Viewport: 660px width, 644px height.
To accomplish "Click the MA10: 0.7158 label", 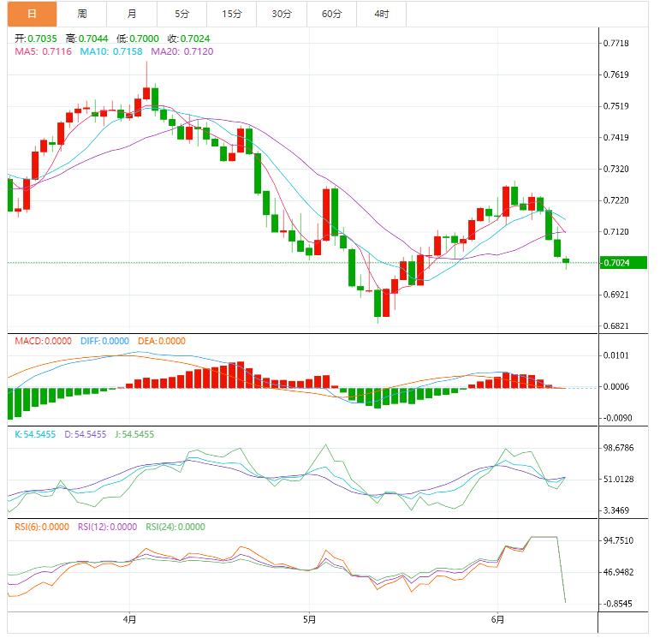I will (111, 51).
